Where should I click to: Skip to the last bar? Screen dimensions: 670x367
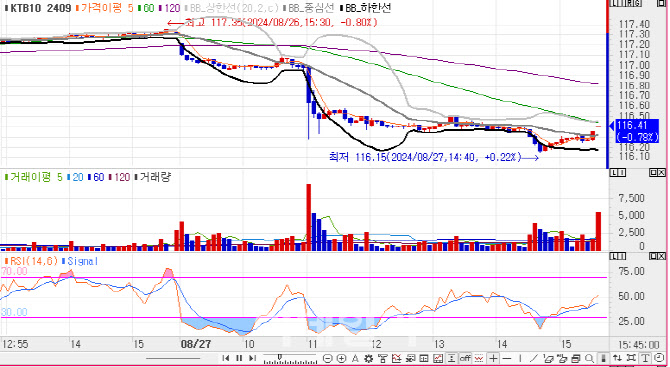253,358
